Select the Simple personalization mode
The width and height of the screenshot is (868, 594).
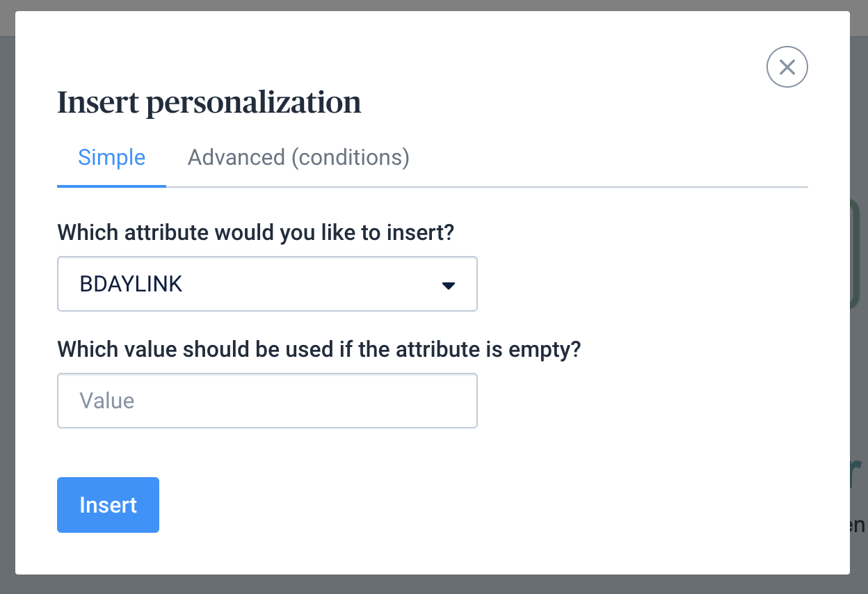(x=111, y=157)
